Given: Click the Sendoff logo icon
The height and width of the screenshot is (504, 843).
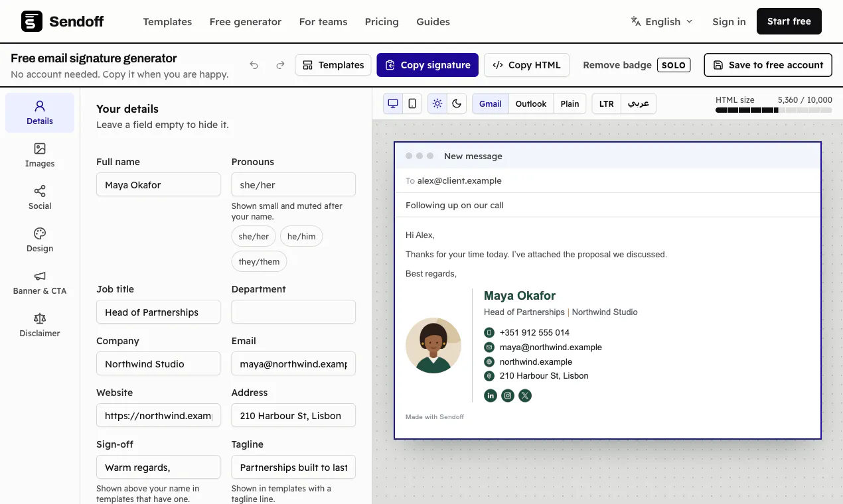Looking at the screenshot, I should (x=32, y=21).
